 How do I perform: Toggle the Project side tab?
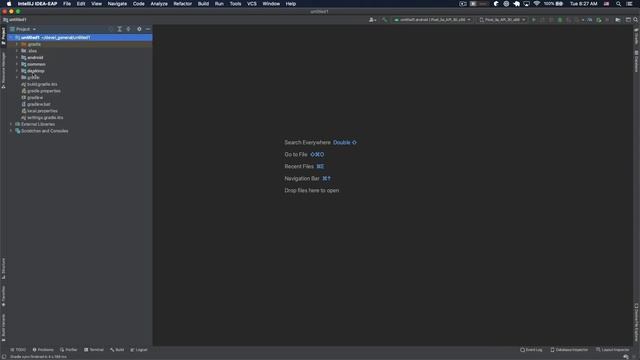(x=3, y=36)
